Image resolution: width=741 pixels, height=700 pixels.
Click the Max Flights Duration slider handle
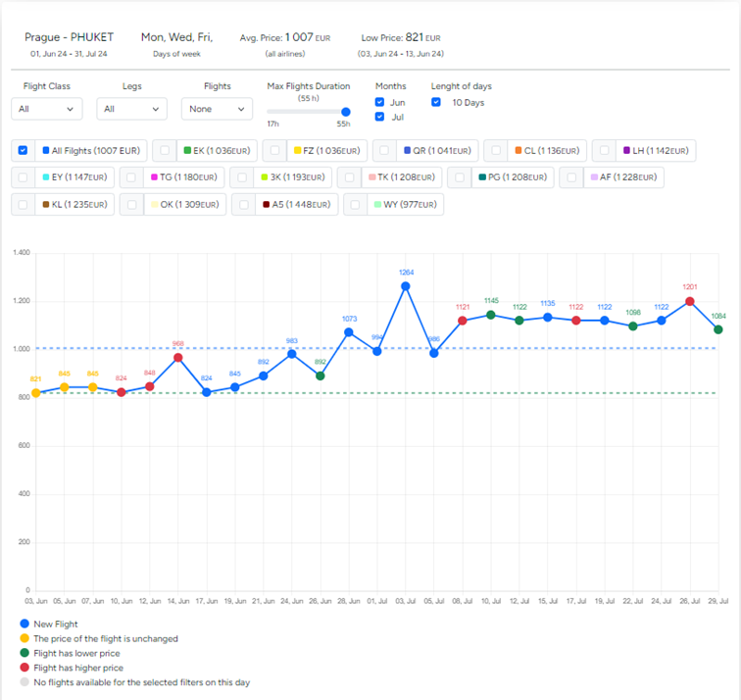(346, 112)
